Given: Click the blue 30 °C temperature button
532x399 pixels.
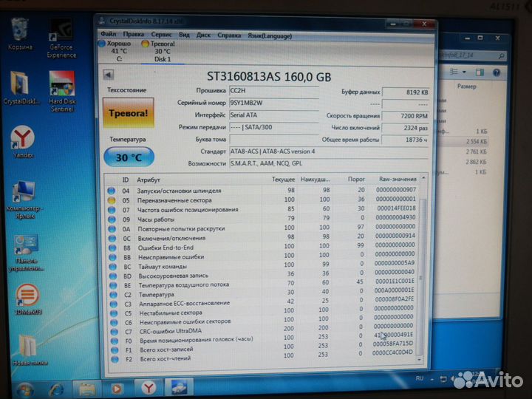Looking at the screenshot, I should click(129, 157).
